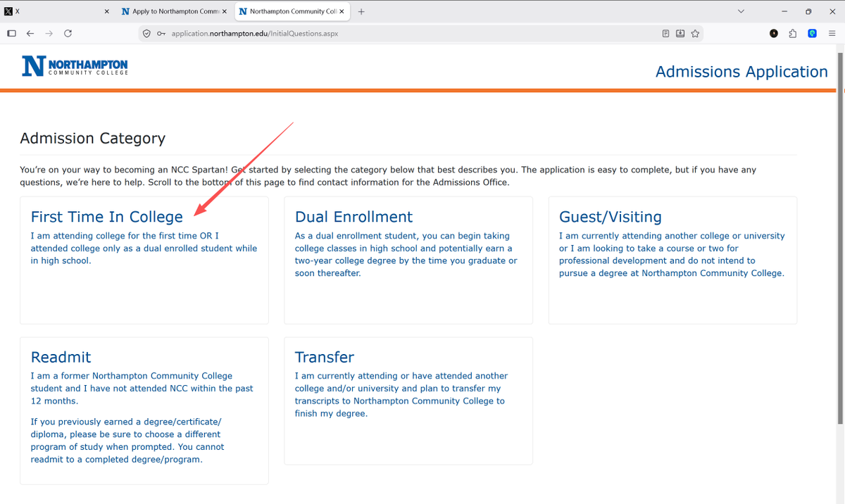Screen dimensions: 845x504
Task: Restore down the browser window
Action: [808, 12]
